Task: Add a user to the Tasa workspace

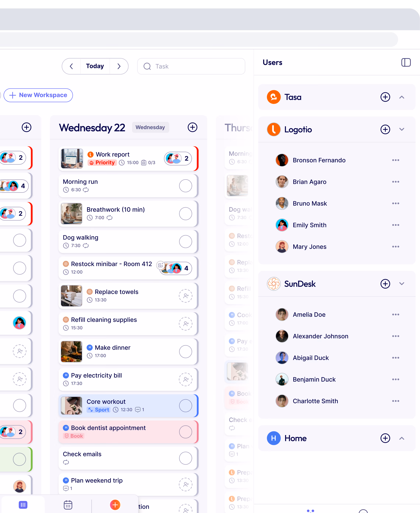Action: (385, 97)
